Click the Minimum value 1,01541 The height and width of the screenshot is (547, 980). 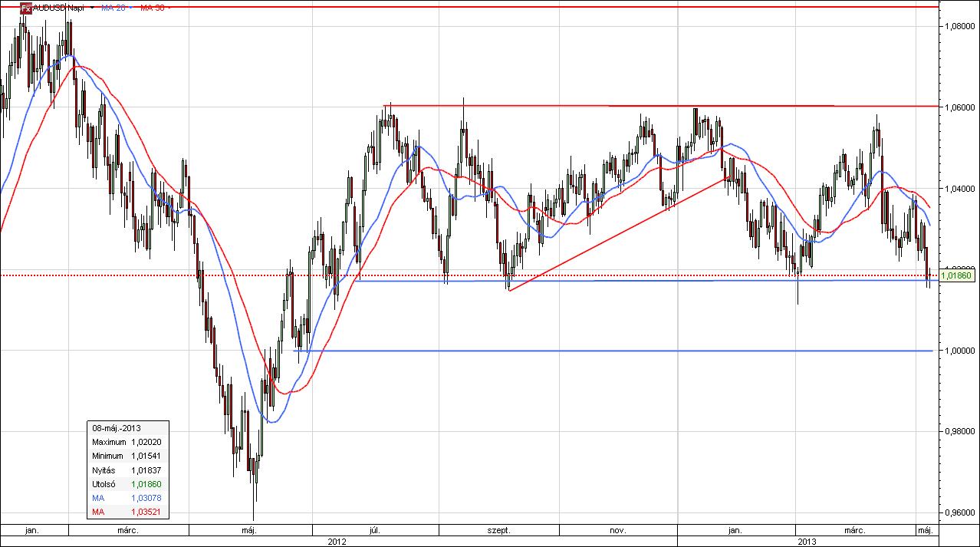point(146,456)
